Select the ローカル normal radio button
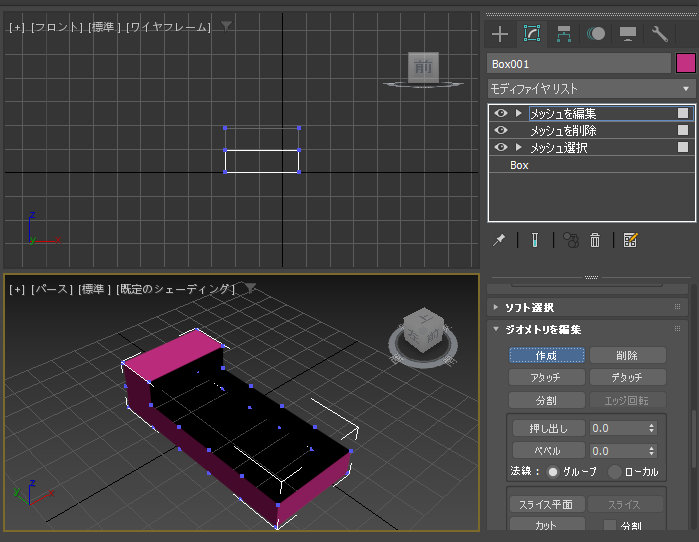The width and height of the screenshot is (699, 542). (x=615, y=472)
